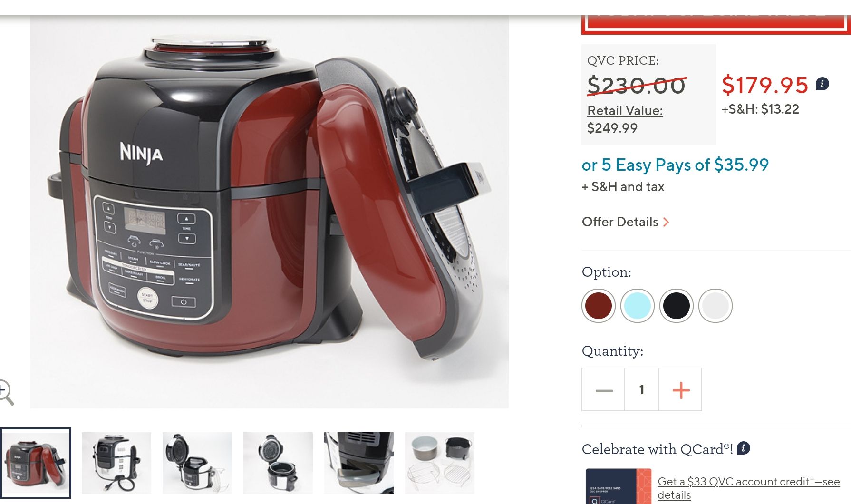Show the accessories and racks thumbnail
The image size is (851, 504).
tap(440, 463)
